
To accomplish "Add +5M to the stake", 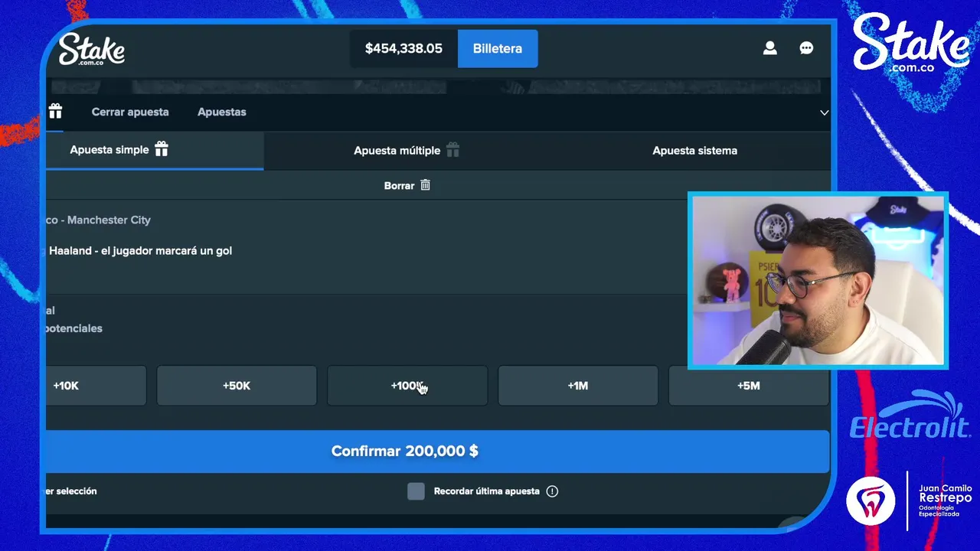I will click(x=749, y=386).
